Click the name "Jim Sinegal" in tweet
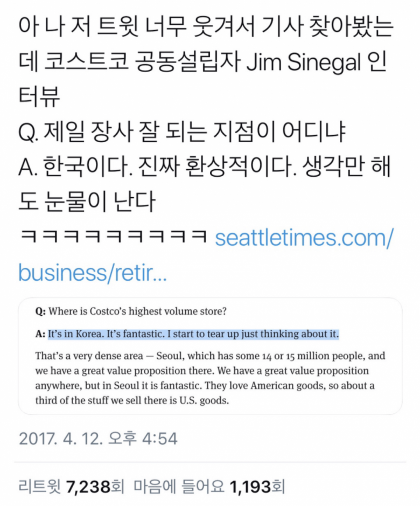The height and width of the screenshot is (506, 420). click(x=304, y=61)
